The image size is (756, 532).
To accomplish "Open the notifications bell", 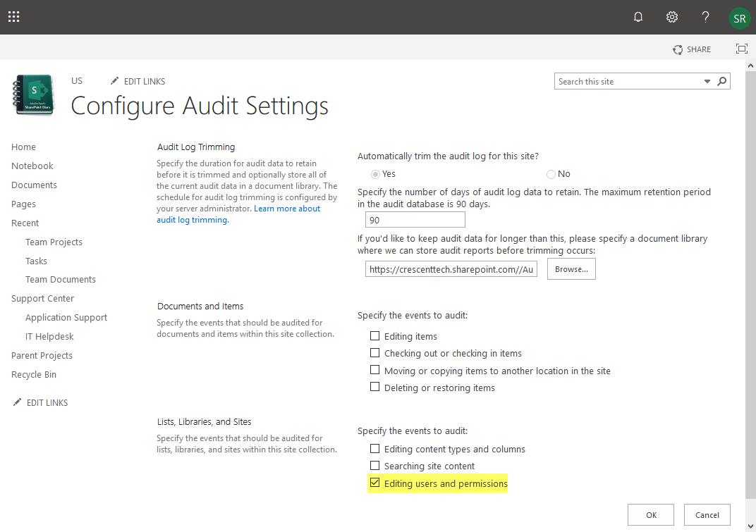I will pos(638,16).
